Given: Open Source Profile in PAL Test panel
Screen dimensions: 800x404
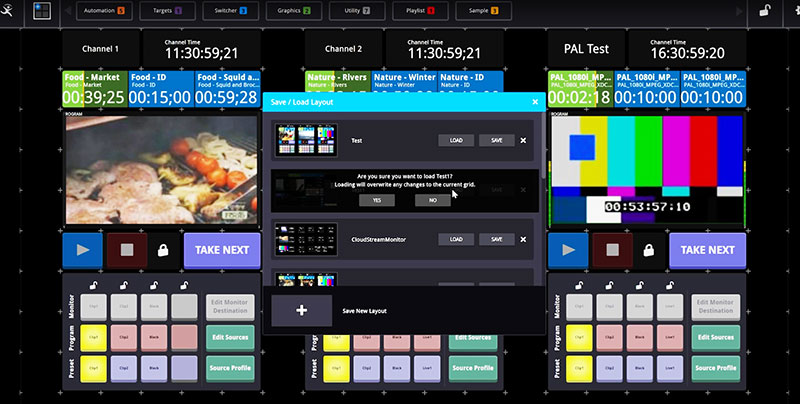Looking at the screenshot, I should (716, 369).
